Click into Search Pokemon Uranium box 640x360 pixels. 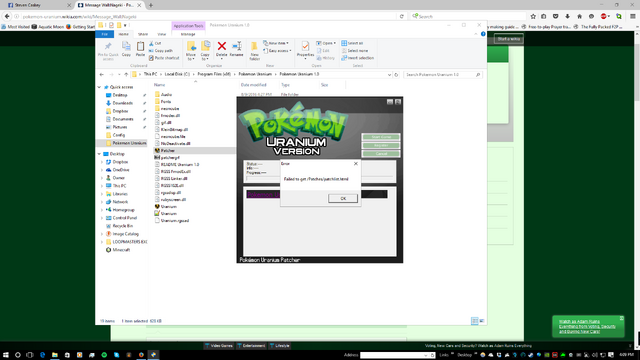click(x=443, y=75)
